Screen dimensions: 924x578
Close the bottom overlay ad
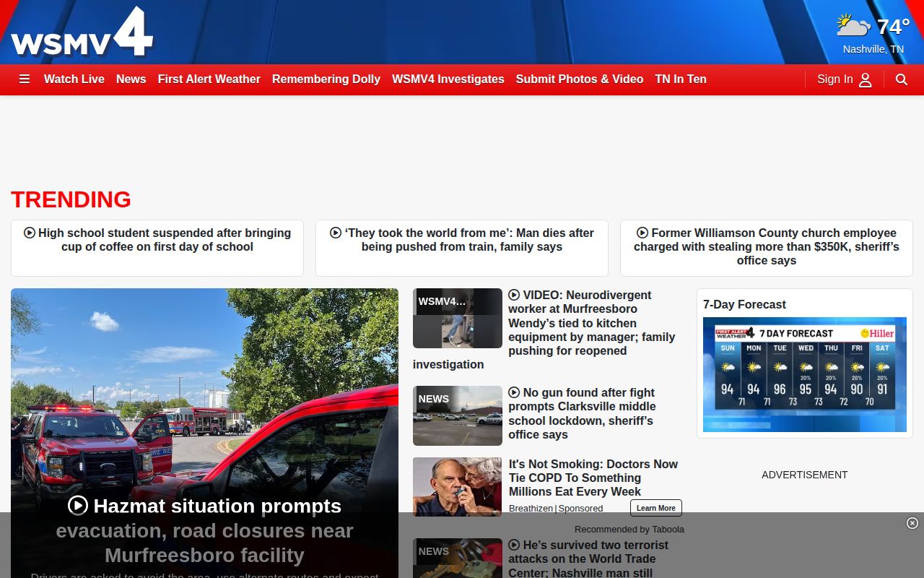click(x=912, y=523)
